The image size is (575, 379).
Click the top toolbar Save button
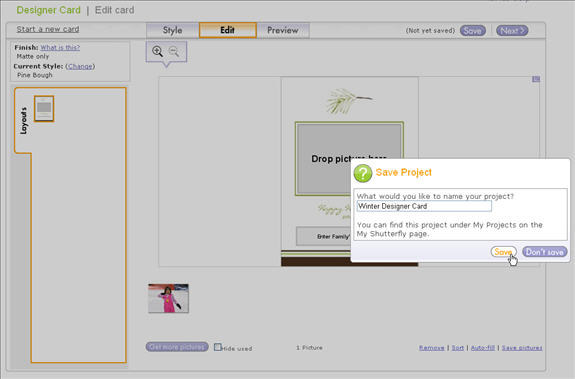point(473,30)
